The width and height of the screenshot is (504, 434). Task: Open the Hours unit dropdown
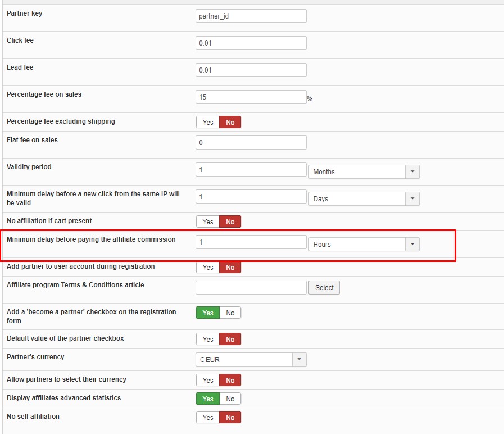coord(364,245)
